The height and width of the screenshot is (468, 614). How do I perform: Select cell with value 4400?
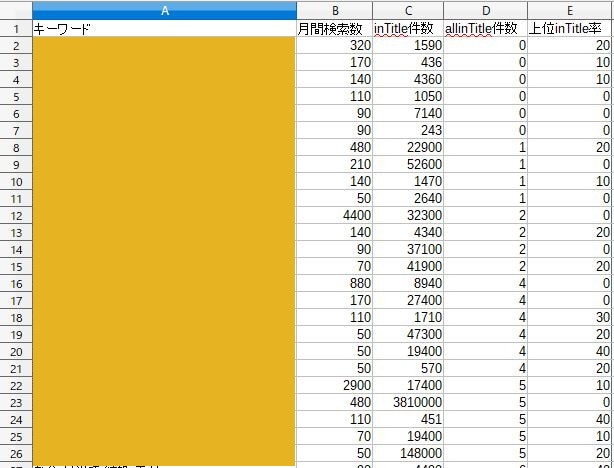coord(334,215)
